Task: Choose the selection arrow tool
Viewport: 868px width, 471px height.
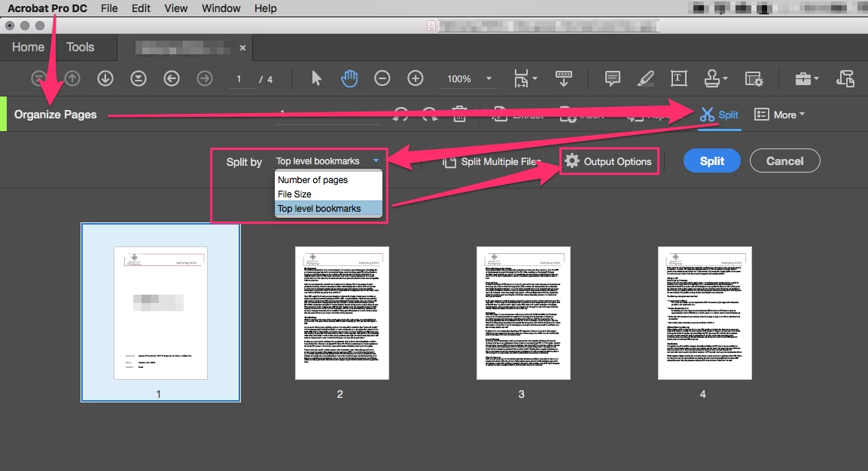Action: coord(317,78)
